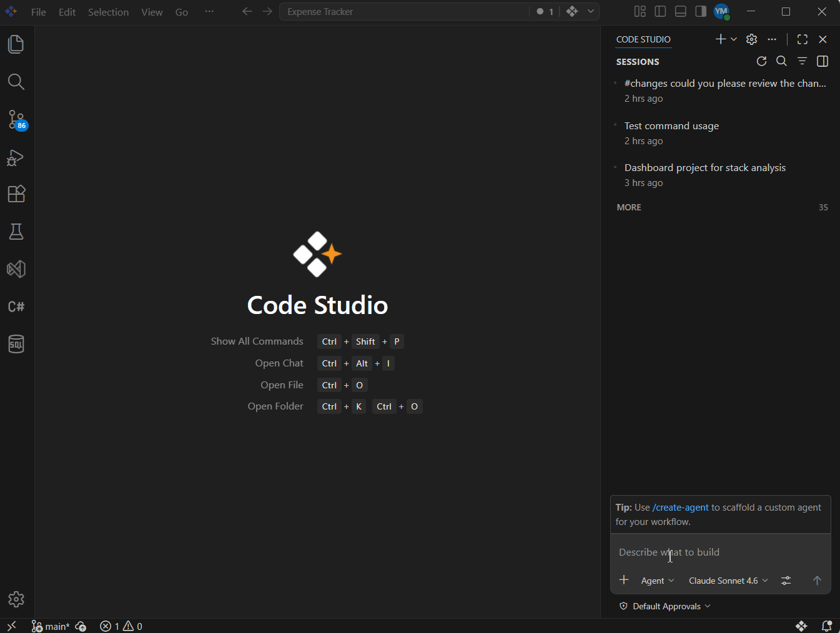Open the Manage gear in activity bar
Image resolution: width=840 pixels, height=633 pixels.
tap(16, 599)
